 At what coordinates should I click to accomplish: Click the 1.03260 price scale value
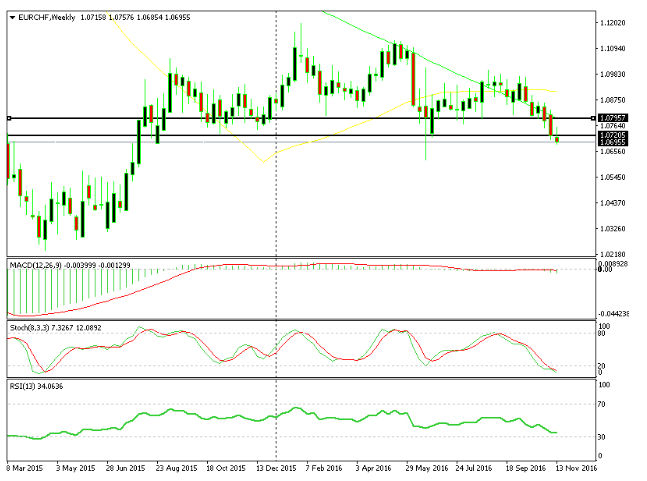point(612,229)
